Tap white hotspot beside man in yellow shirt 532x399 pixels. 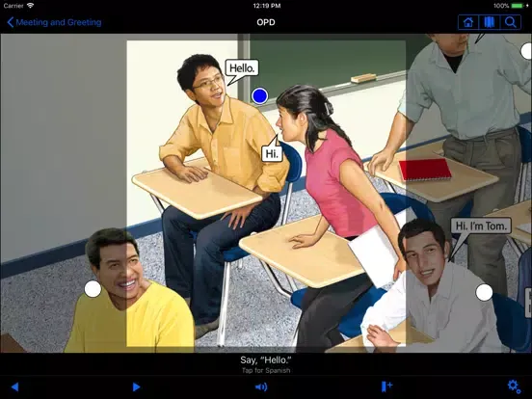(93, 289)
